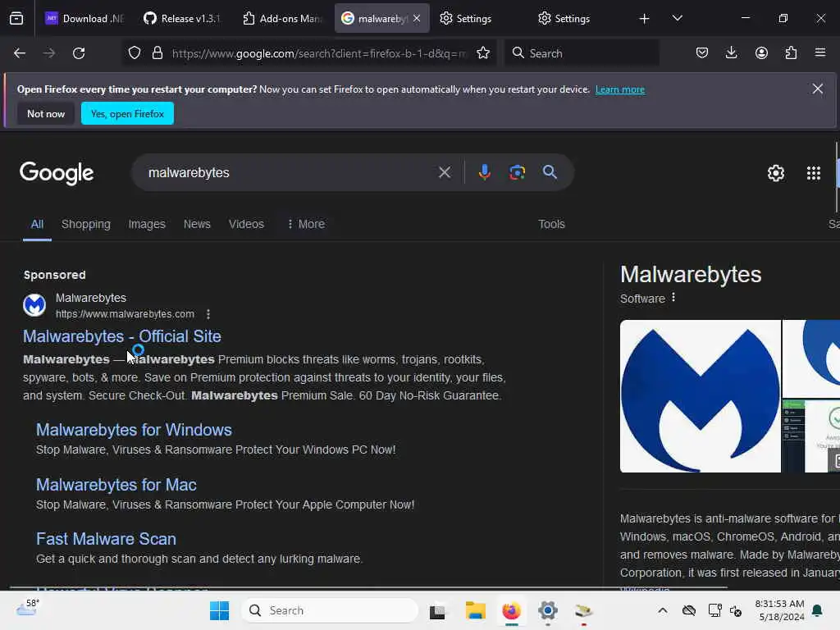The height and width of the screenshot is (630, 840).
Task: Focus the Firefox address bar URL
Action: click(x=318, y=53)
